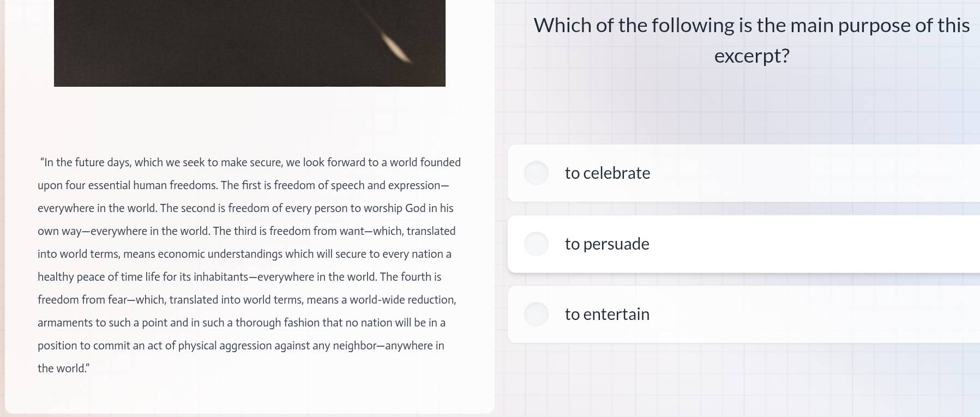
Task: Click the "to persuade" answer label
Action: (606, 244)
